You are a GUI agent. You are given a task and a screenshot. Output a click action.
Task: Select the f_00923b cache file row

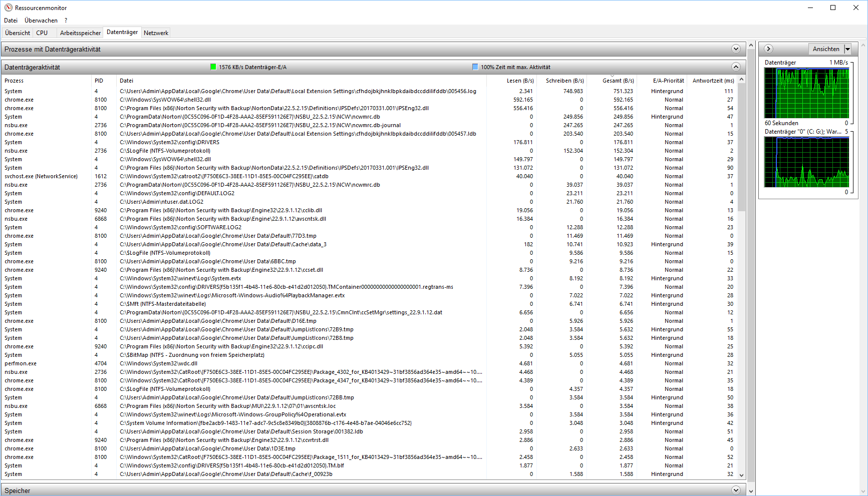tap(370, 474)
